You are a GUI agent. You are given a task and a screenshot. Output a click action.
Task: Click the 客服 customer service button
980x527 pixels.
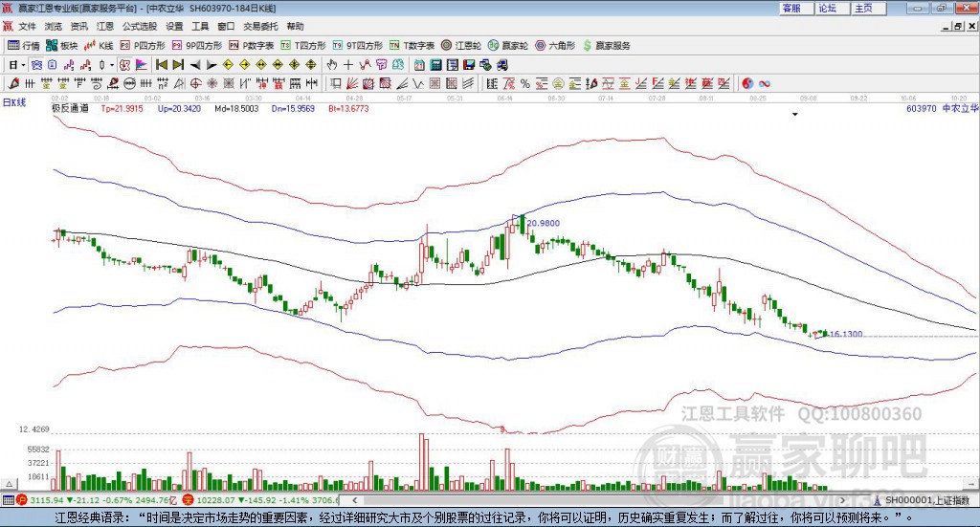click(792, 8)
